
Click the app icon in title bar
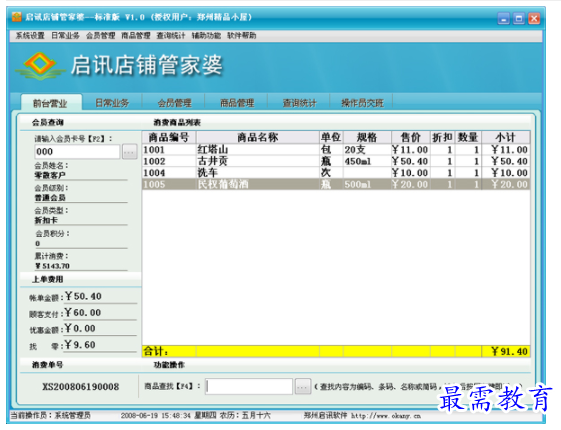pos(16,17)
